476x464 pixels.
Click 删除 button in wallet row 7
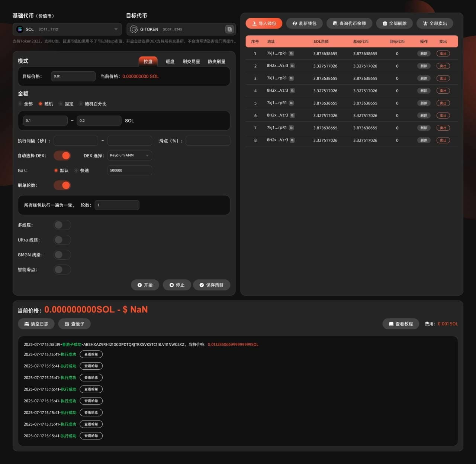[424, 128]
